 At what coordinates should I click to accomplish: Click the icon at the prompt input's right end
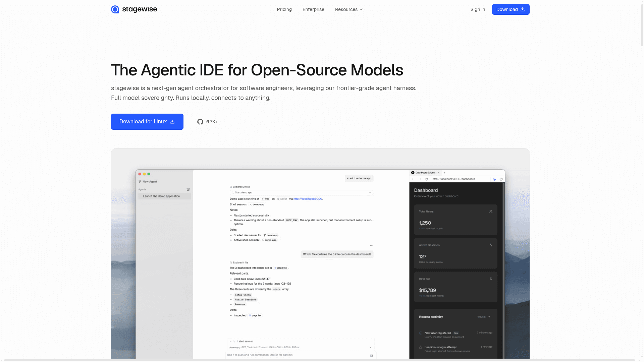click(x=371, y=356)
